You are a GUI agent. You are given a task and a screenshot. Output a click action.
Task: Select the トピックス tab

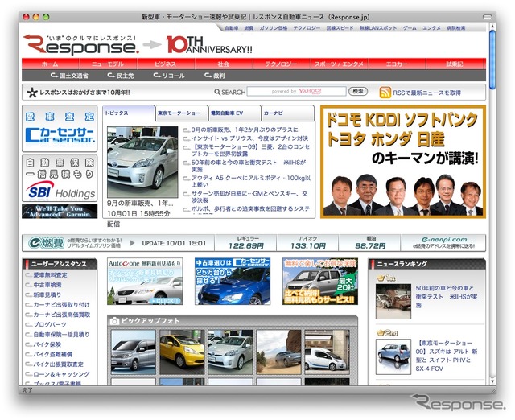(129, 113)
